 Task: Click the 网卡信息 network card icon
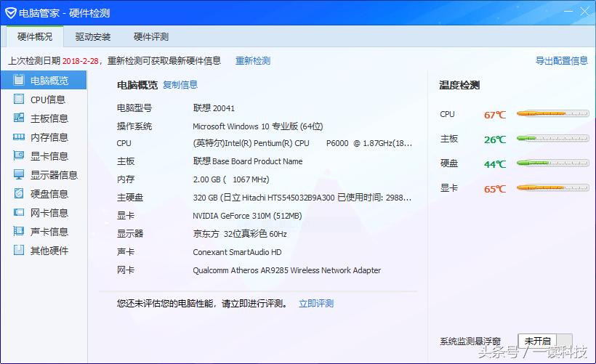pyautogui.click(x=19, y=212)
